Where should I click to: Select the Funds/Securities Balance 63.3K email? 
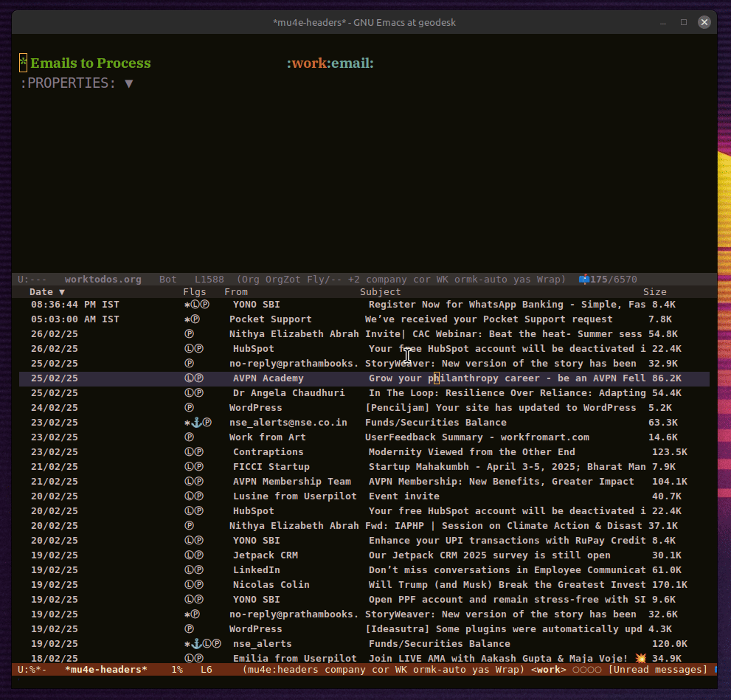click(x=364, y=422)
